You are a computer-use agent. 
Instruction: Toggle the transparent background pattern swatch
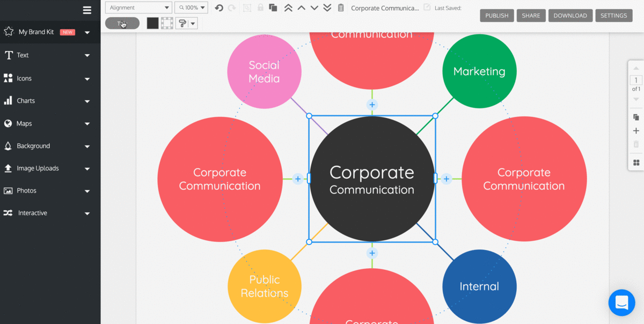(x=167, y=23)
